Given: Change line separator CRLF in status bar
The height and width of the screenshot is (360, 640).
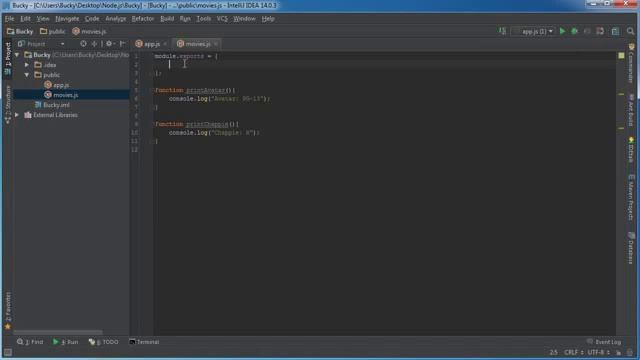Looking at the screenshot, I should point(573,352).
